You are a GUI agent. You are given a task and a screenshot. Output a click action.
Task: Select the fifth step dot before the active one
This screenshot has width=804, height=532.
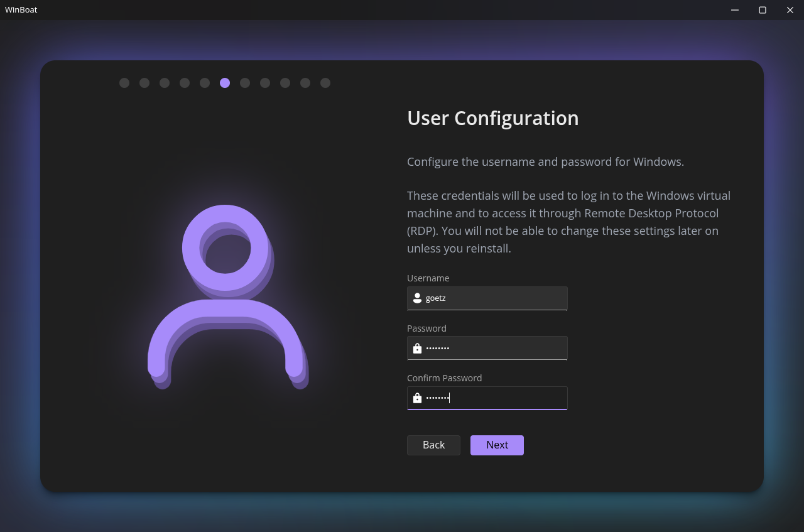point(205,83)
